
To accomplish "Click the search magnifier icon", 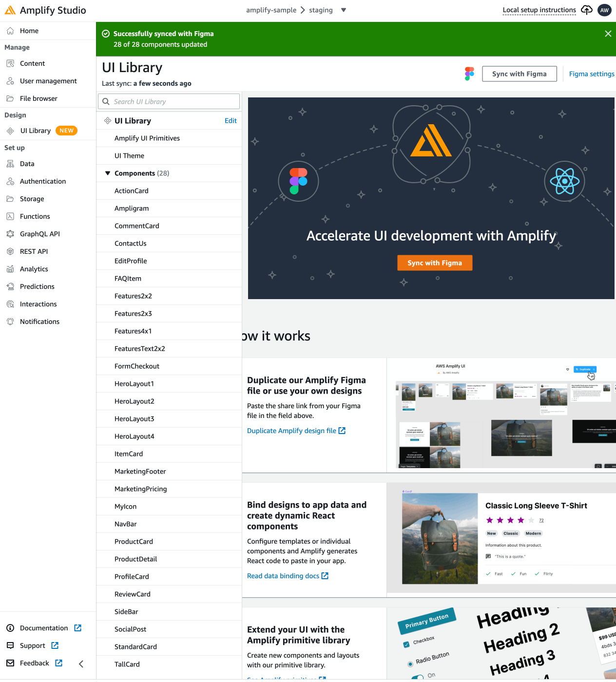I will (106, 101).
